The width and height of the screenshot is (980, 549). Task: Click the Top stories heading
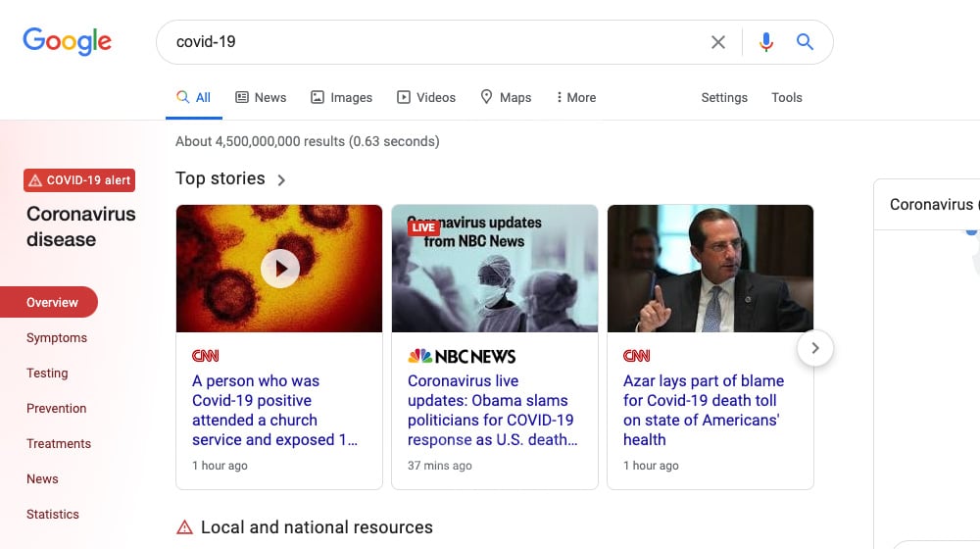[x=220, y=178]
